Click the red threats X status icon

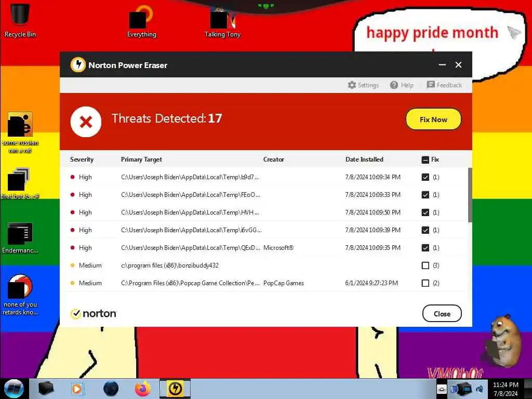coord(86,122)
